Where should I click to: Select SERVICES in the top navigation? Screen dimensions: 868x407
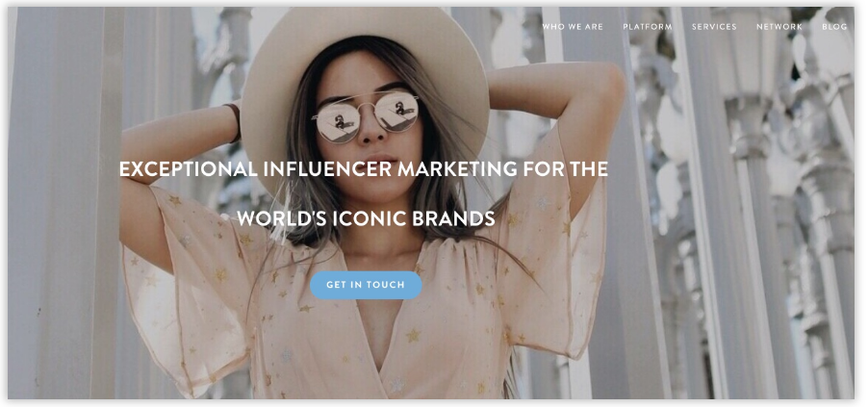click(714, 27)
